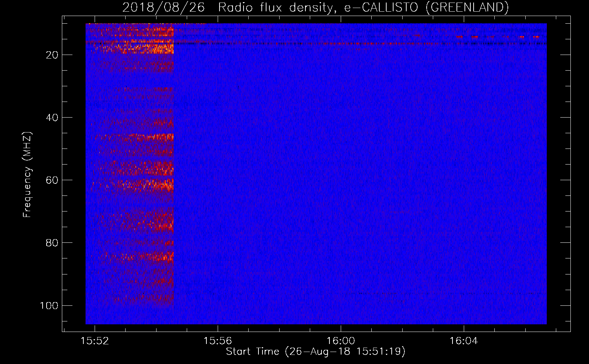Click the 16:04 time tick label
Image resolution: width=589 pixels, height=364 pixels.
pyautogui.click(x=464, y=341)
